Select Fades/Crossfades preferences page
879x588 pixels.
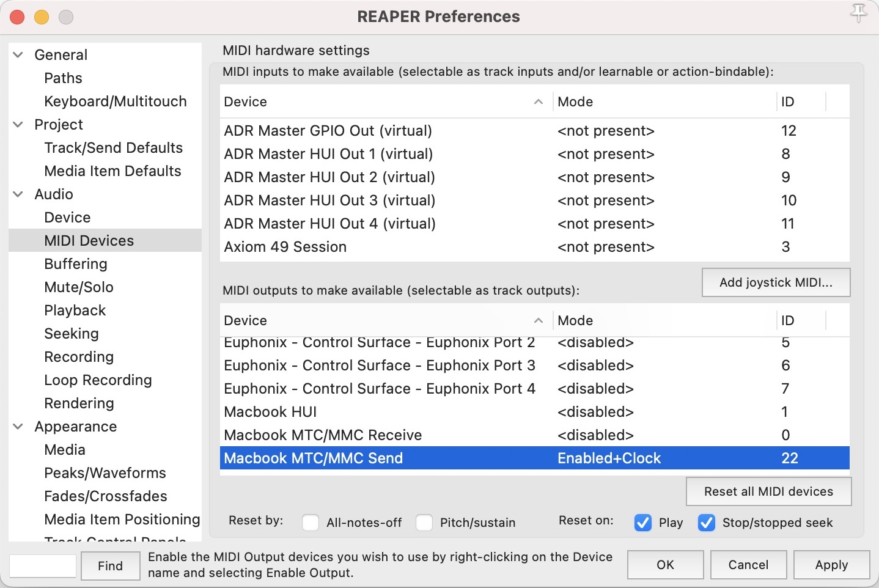coord(106,496)
